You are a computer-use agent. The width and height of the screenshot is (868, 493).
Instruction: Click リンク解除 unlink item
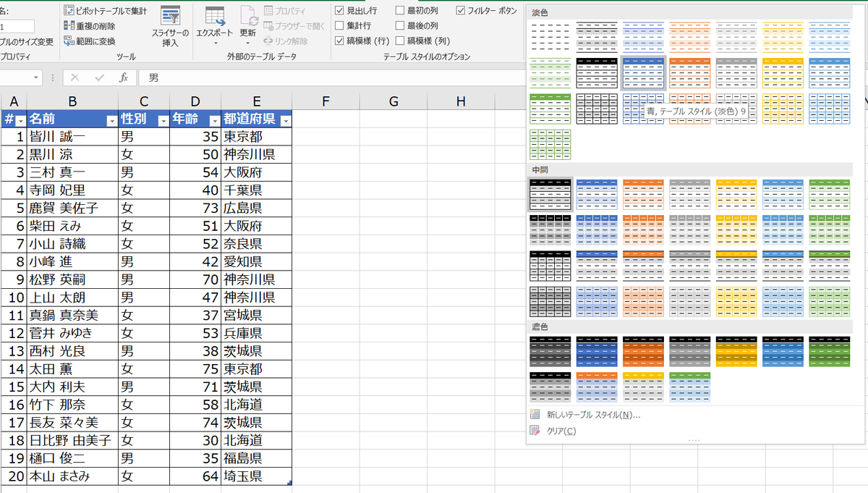[x=286, y=41]
